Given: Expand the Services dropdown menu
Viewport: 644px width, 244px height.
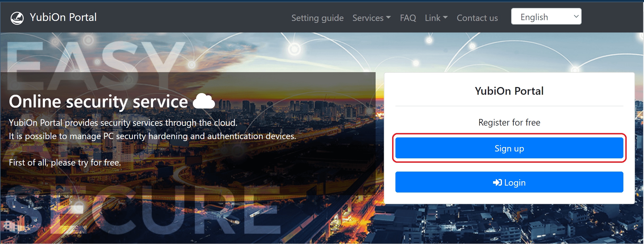Looking at the screenshot, I should (x=371, y=18).
